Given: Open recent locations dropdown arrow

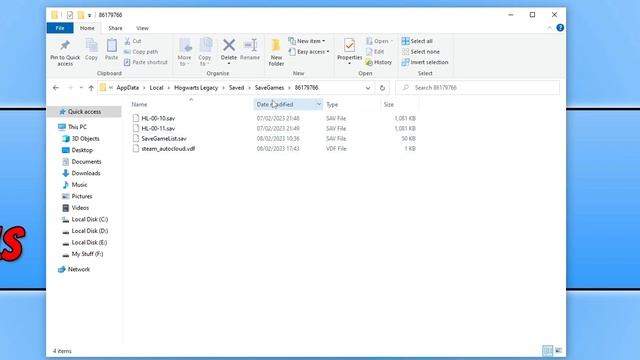Looking at the screenshot, I should 81,88.
